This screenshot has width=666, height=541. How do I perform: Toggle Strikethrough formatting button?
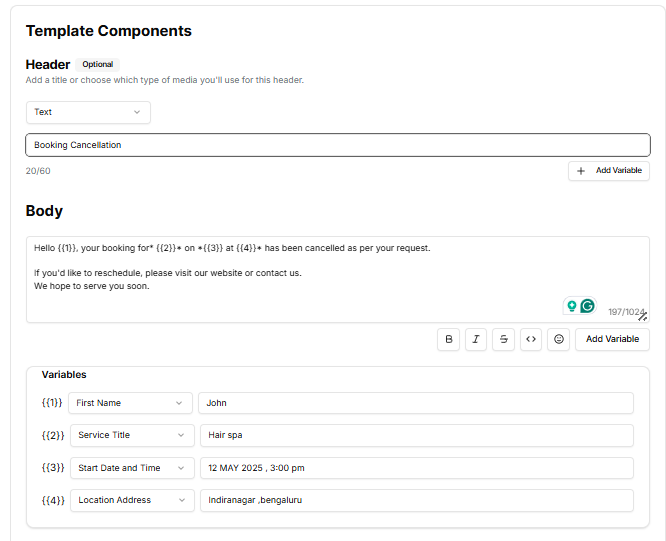pos(504,339)
